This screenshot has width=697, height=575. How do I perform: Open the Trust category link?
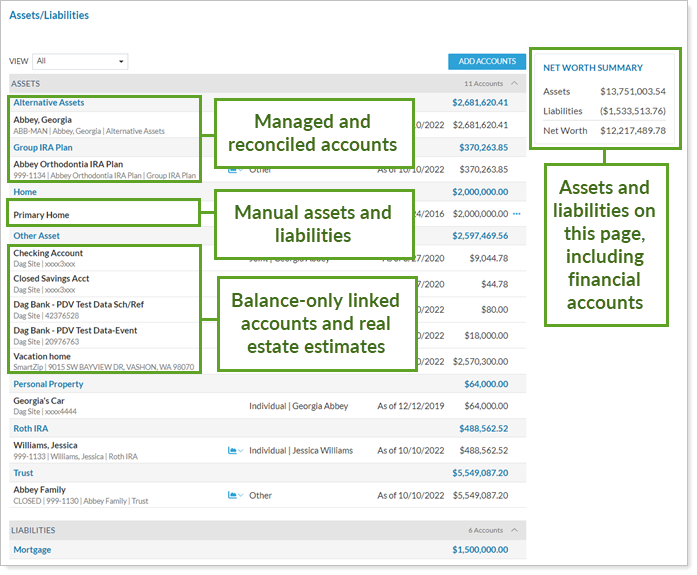pyautogui.click(x=23, y=472)
